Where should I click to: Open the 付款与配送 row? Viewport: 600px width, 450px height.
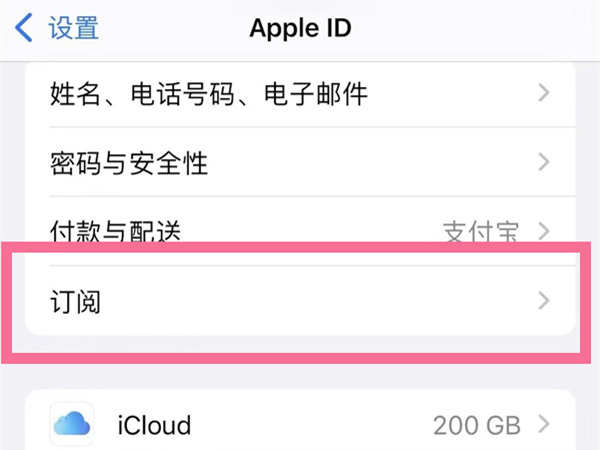(x=115, y=230)
